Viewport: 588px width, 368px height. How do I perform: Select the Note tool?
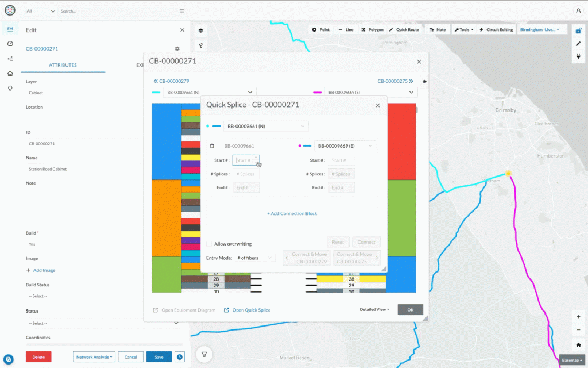(x=437, y=30)
